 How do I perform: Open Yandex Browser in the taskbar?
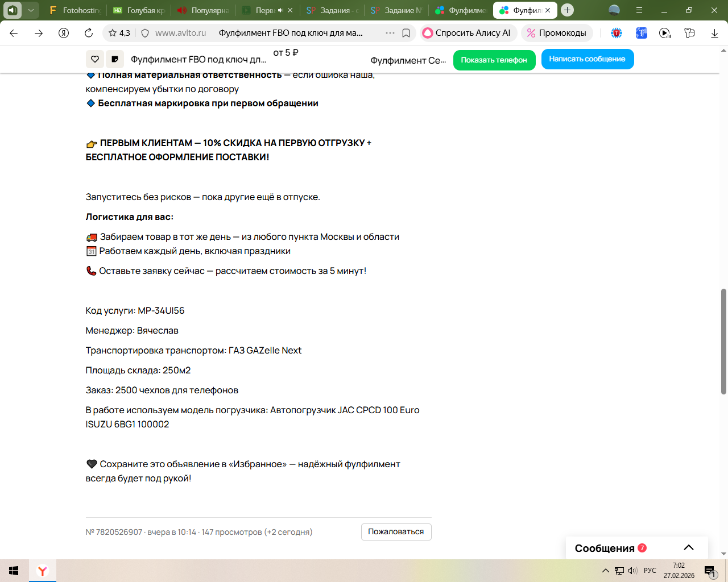point(43,571)
